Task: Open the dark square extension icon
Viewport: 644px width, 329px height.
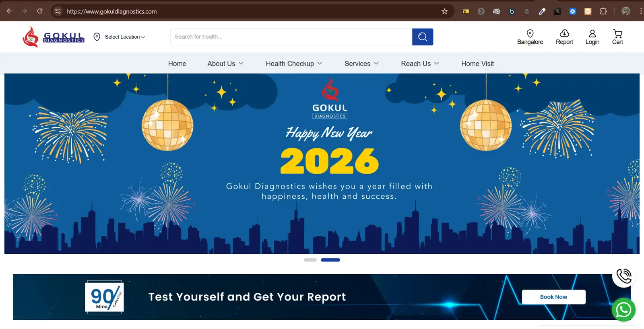Action: (557, 11)
